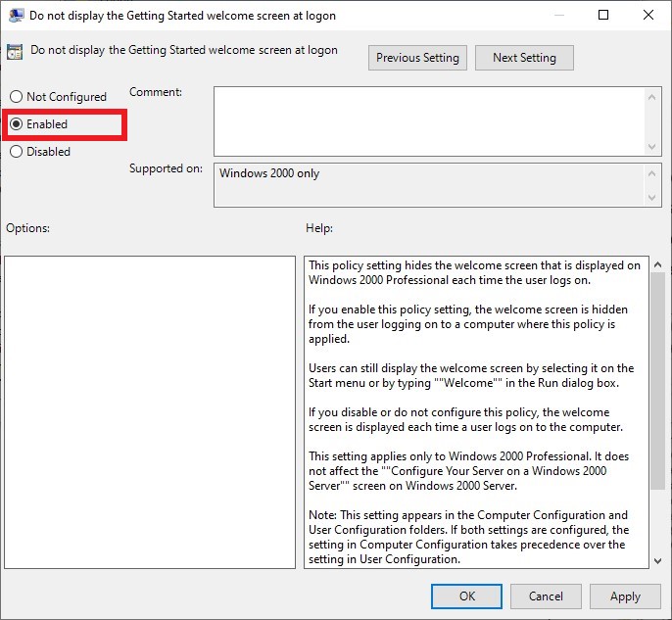Click help paragraph starting 'Users can still display'
The height and width of the screenshot is (620, 672).
coord(471,375)
